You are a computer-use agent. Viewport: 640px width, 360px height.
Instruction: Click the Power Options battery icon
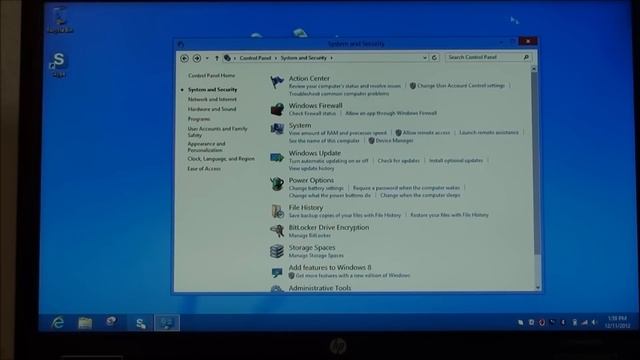(277, 184)
